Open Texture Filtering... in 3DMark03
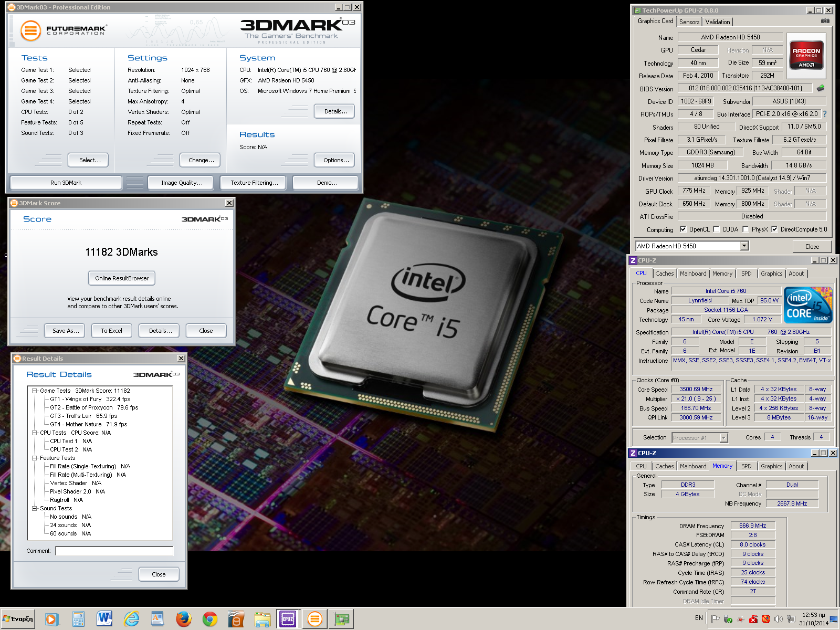 (254, 183)
